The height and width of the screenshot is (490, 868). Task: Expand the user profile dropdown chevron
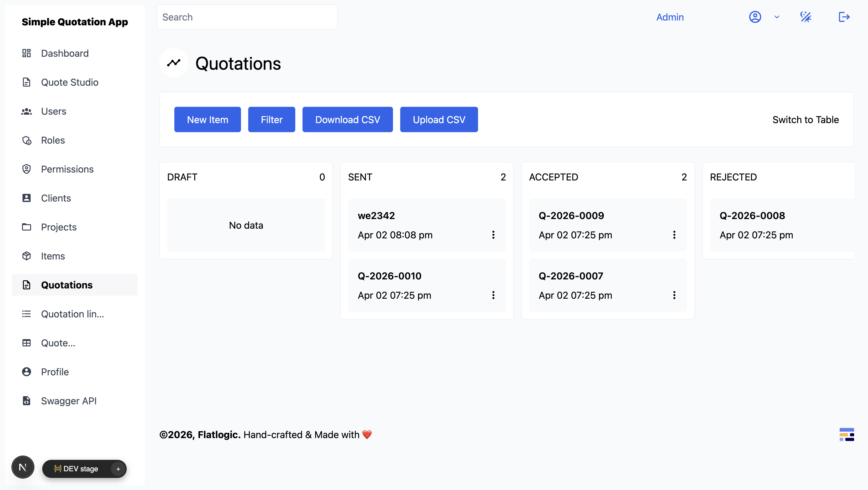[777, 17]
